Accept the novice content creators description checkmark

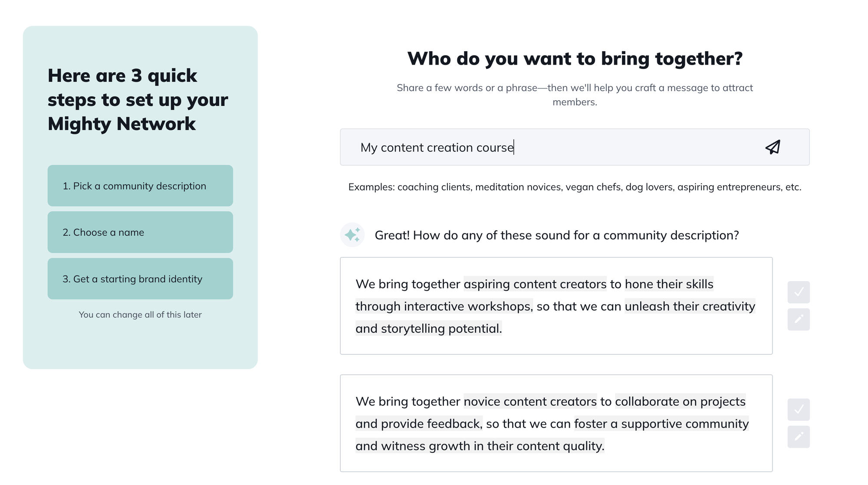(x=799, y=410)
